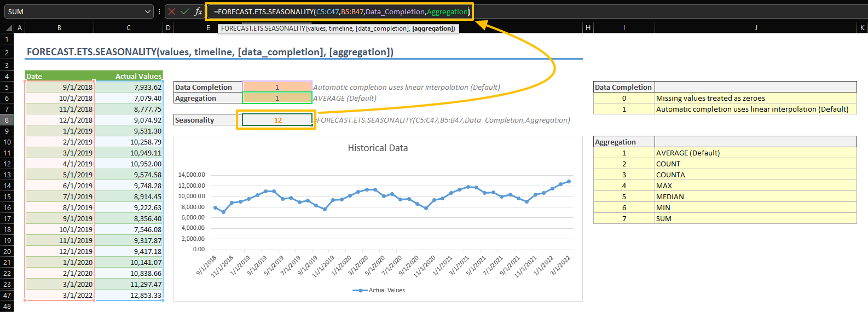The width and height of the screenshot is (868, 312).
Task: Select the value cell 10,258.79
Action: (129, 142)
